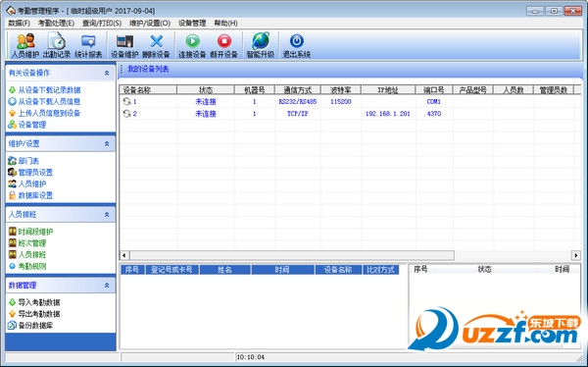Viewport: 588px width, 367px height.
Task: Open 人员维护 toolbar icon
Action: 25,45
